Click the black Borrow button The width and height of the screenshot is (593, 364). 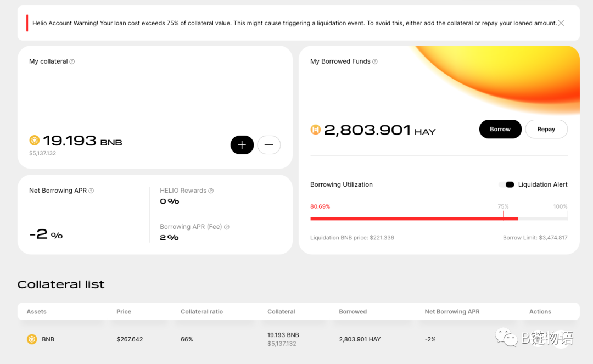pyautogui.click(x=500, y=129)
